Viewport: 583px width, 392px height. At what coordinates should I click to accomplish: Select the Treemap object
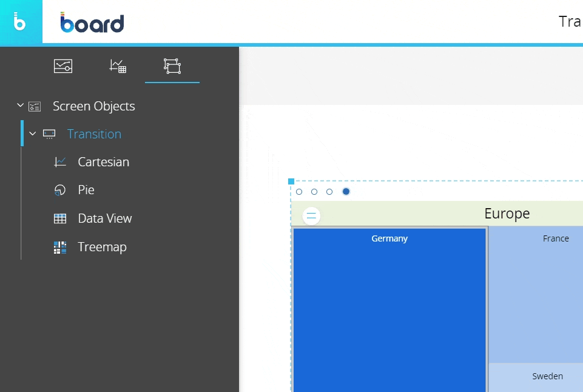103,247
